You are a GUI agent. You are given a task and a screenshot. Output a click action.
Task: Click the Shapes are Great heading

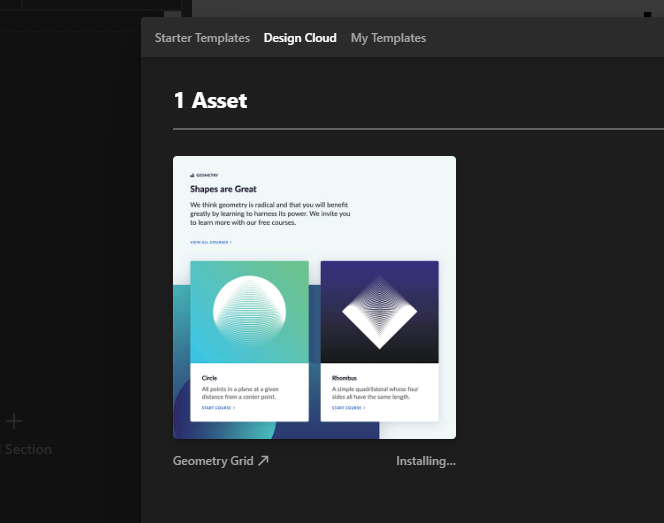coord(223,189)
